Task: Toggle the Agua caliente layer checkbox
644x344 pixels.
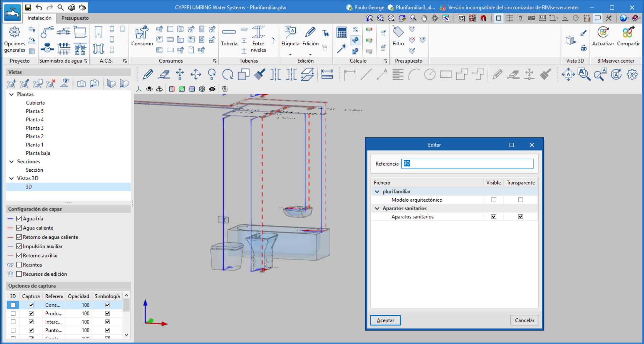Action: [19, 228]
